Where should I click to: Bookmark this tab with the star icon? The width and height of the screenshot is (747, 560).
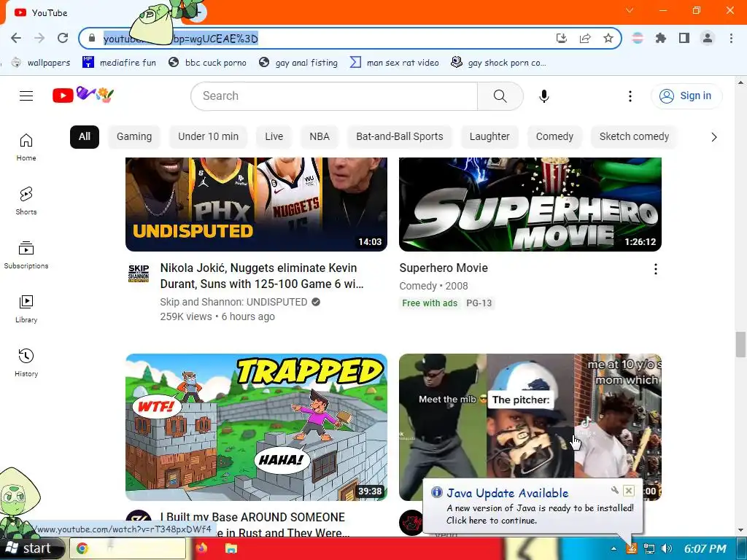[608, 38]
